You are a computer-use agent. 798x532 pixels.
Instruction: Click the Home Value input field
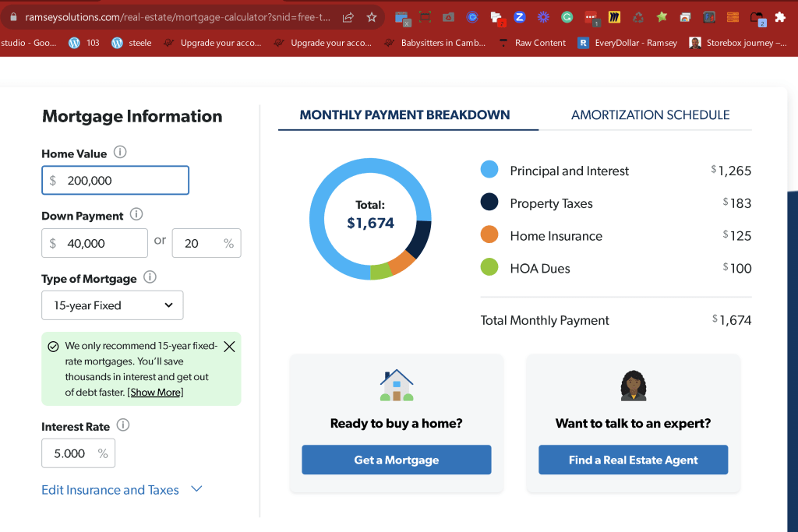pyautogui.click(x=115, y=180)
